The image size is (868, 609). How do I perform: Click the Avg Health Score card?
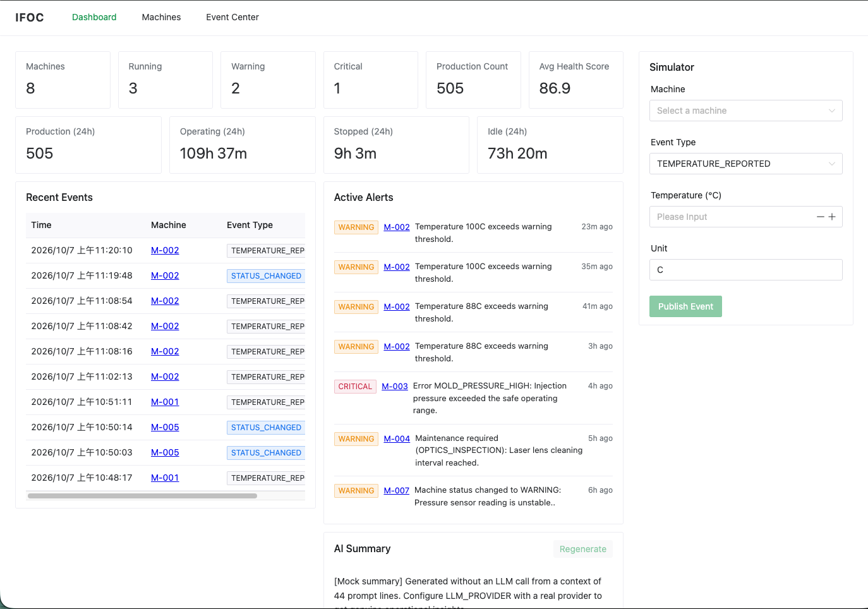[576, 80]
